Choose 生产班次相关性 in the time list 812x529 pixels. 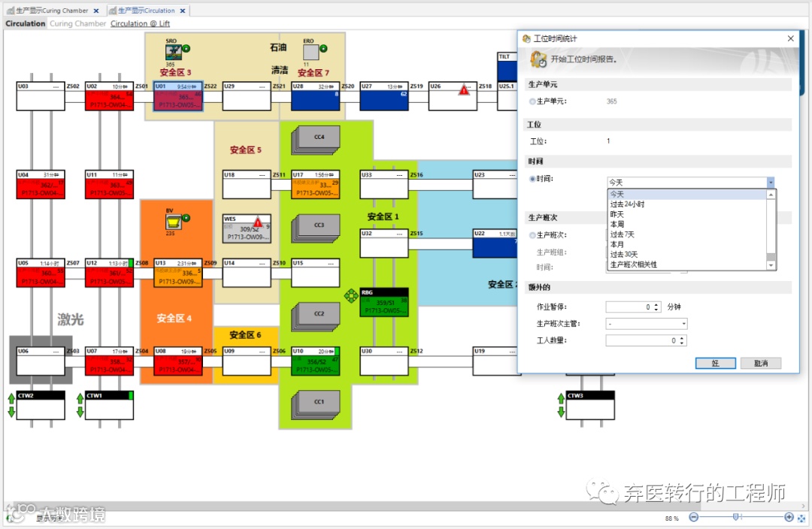pyautogui.click(x=686, y=264)
